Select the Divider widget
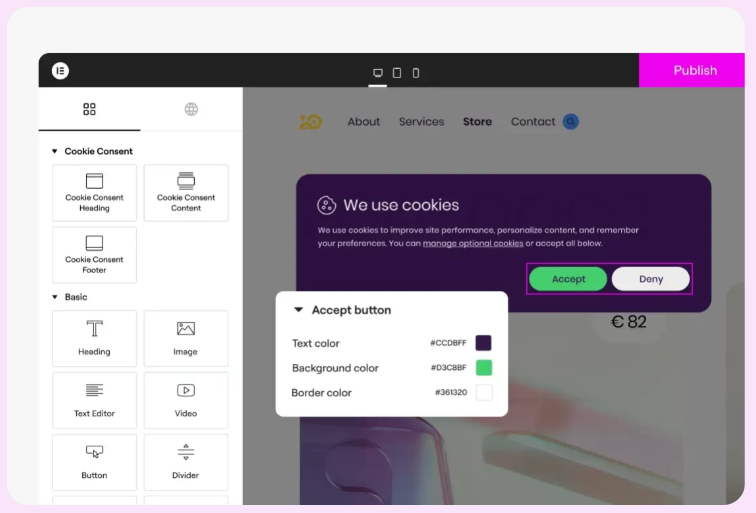The height and width of the screenshot is (513, 756). click(186, 462)
